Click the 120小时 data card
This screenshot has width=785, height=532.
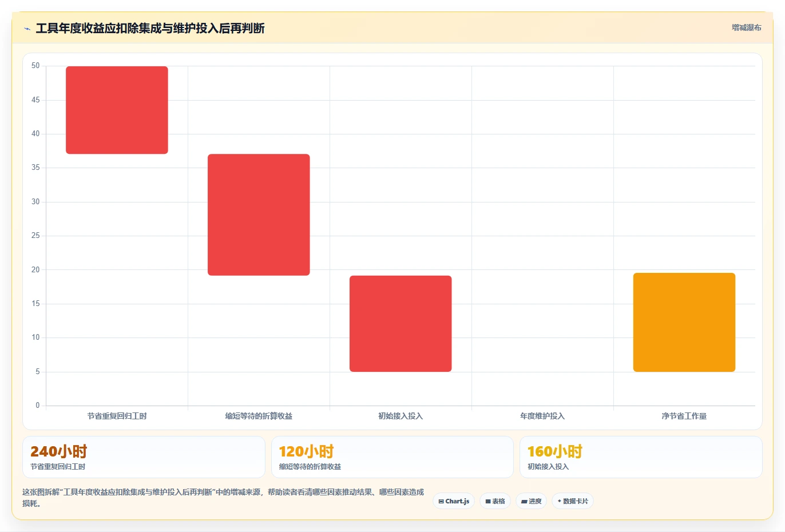(392, 457)
